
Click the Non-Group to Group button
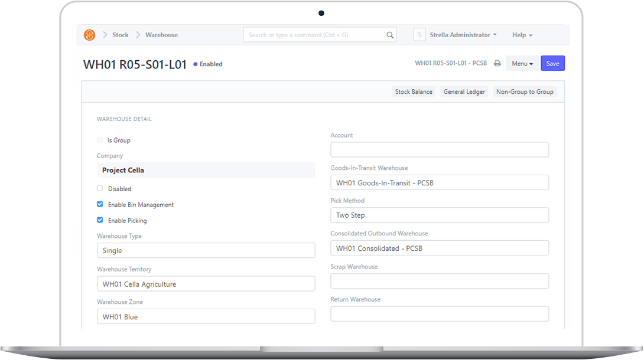click(525, 91)
